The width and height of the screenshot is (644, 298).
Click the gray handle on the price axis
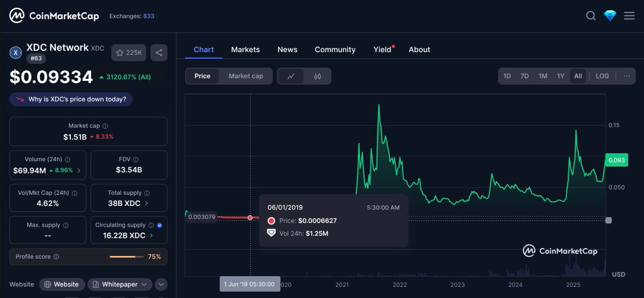(x=609, y=220)
